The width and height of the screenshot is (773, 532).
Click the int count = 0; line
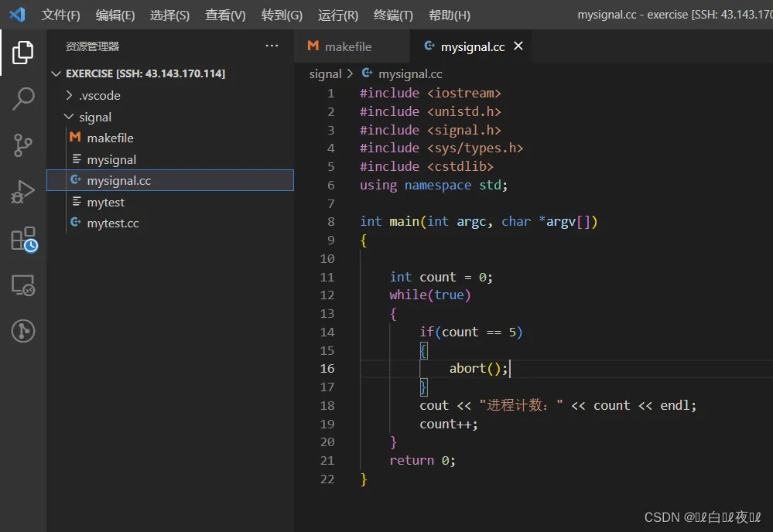pos(441,278)
